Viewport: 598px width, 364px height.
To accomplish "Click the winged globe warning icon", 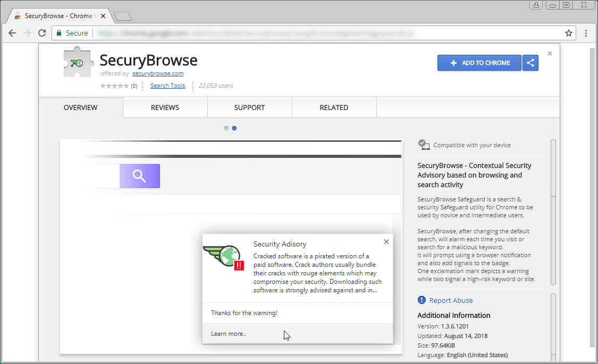I will pyautogui.click(x=223, y=257).
